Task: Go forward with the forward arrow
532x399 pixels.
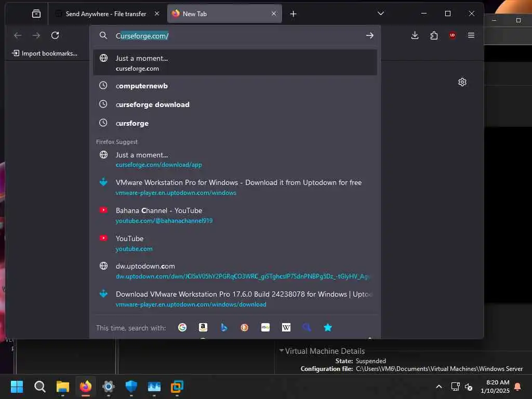Action: point(36,35)
